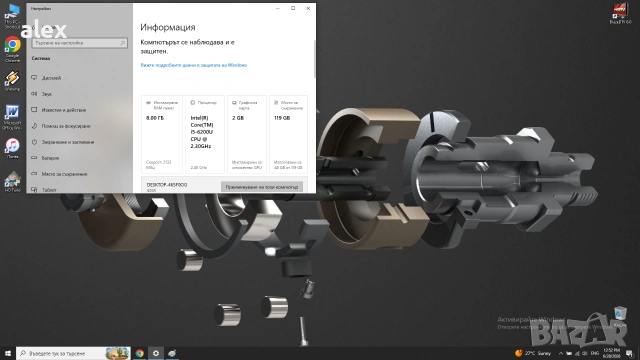Click the rename this computer button
Image resolution: width=640 pixels, height=360 pixels.
point(262,187)
